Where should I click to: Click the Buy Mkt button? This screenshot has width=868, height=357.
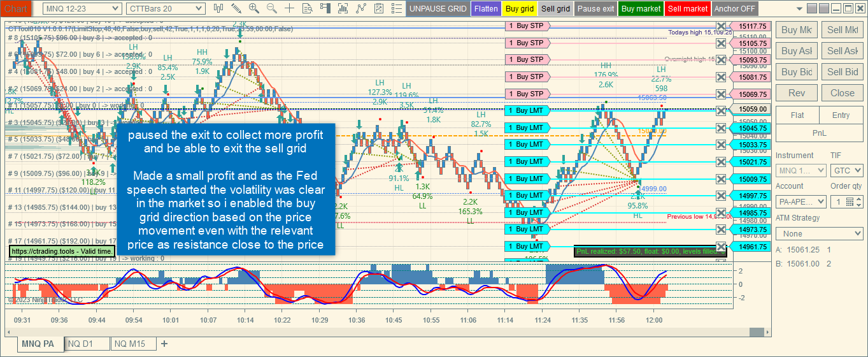pyautogui.click(x=797, y=30)
